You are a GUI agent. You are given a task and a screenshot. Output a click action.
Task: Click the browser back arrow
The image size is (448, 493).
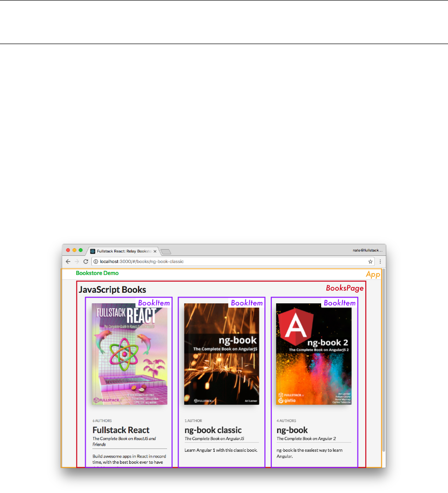(68, 262)
